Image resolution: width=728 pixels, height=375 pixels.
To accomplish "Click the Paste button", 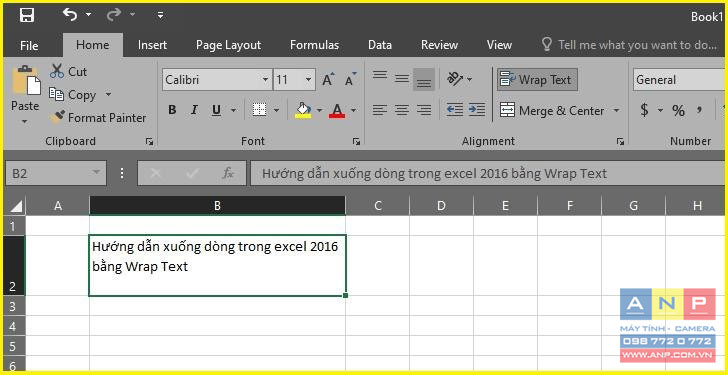I will pos(25,96).
